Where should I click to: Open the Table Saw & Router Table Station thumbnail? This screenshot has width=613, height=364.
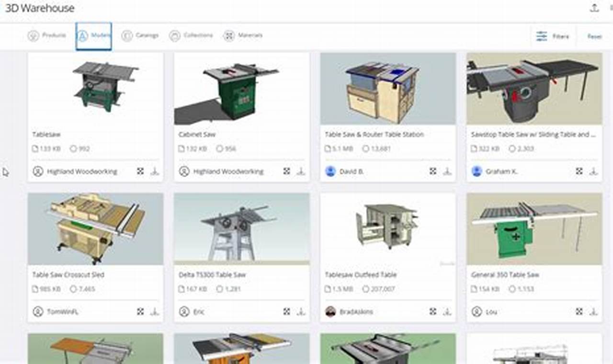click(x=388, y=88)
